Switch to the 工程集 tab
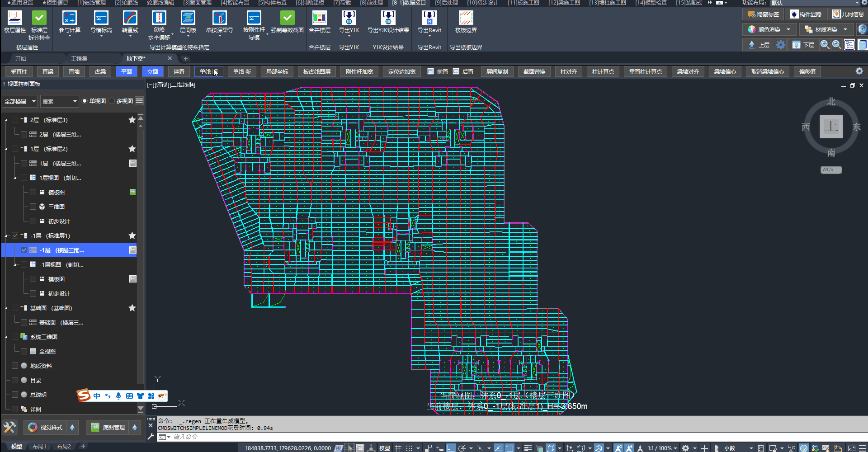 point(79,58)
